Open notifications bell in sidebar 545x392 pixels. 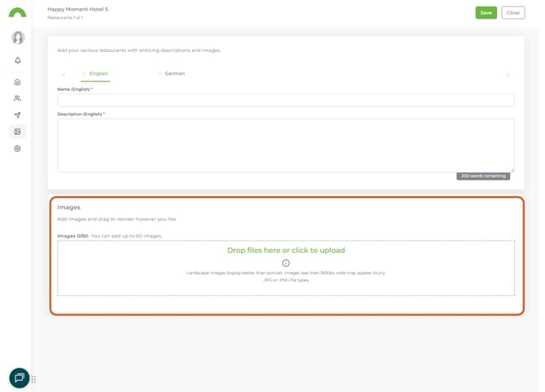pyautogui.click(x=17, y=60)
